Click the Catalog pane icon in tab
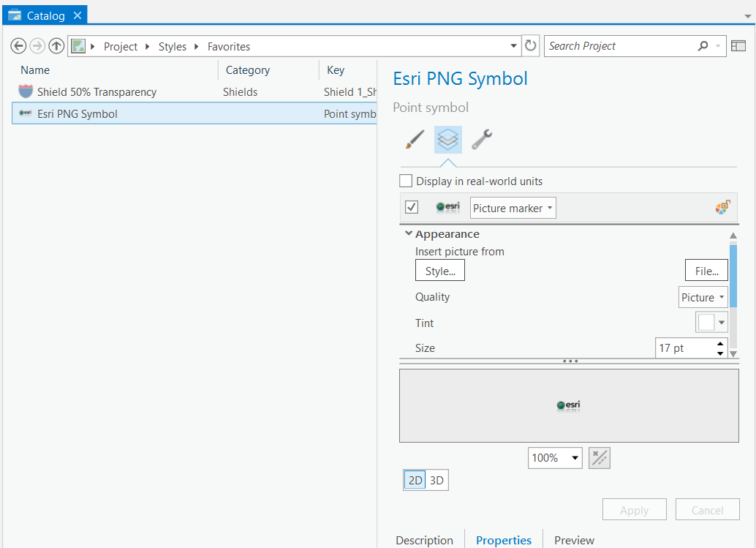This screenshot has height=548, width=756. (15, 15)
